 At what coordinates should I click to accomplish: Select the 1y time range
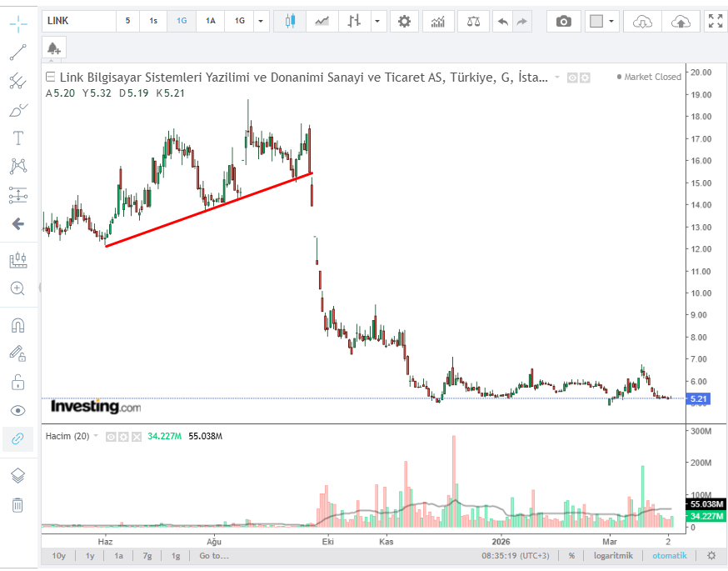(90, 556)
